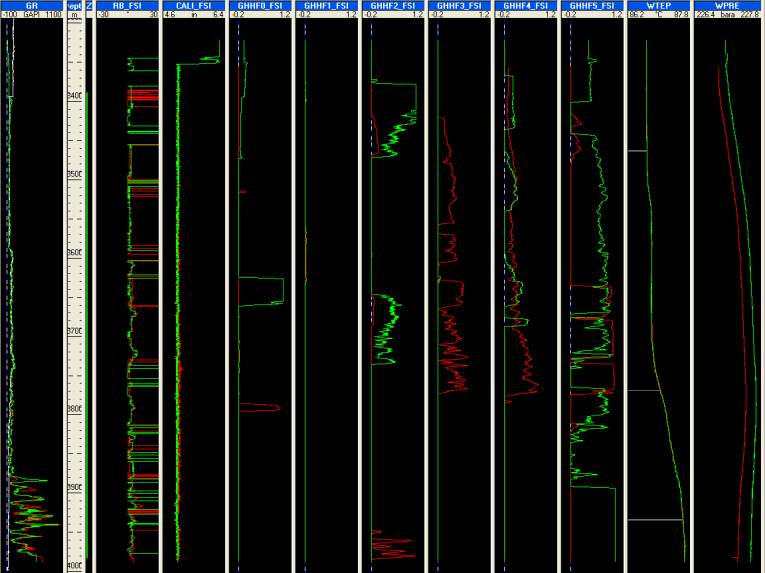Click the WTEP scale row in °C
765x573 pixels.
[x=658, y=15]
